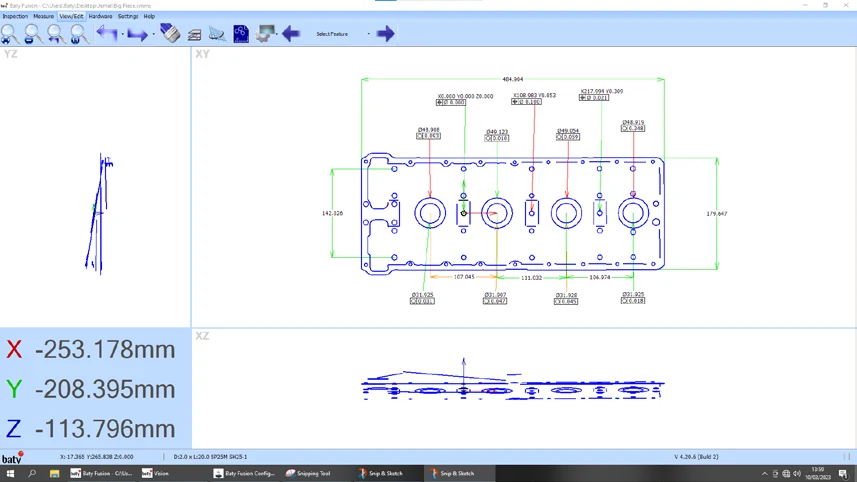Show hidden system tray icons

pos(765,473)
